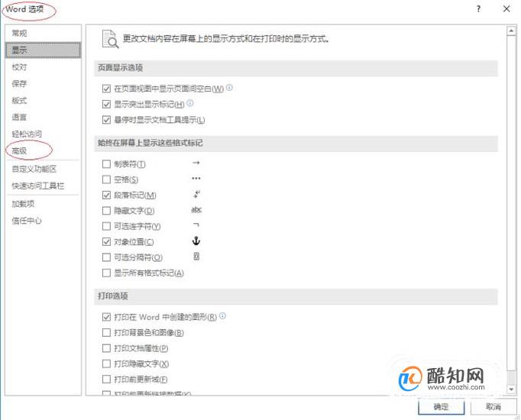Click the 打印选项 section heading
Viewport: 521px width, 420px height.
[x=112, y=296]
